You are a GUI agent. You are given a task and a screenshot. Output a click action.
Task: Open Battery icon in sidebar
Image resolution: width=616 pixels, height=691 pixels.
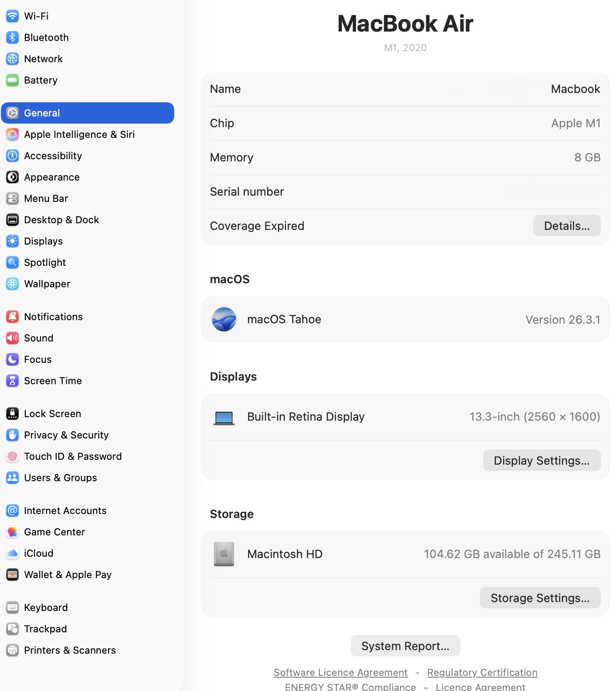pos(12,80)
